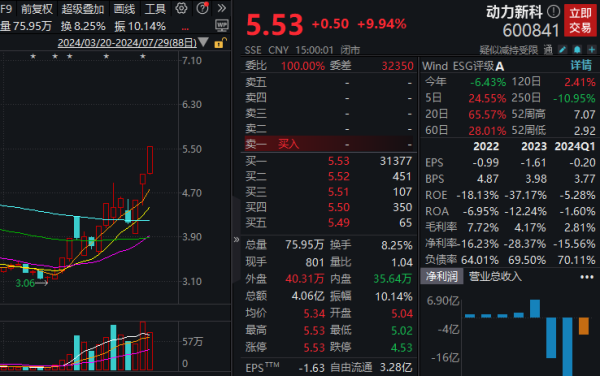This screenshot has height=376, width=600.
Task: Open chart settings gear icon
Action: [181, 8]
